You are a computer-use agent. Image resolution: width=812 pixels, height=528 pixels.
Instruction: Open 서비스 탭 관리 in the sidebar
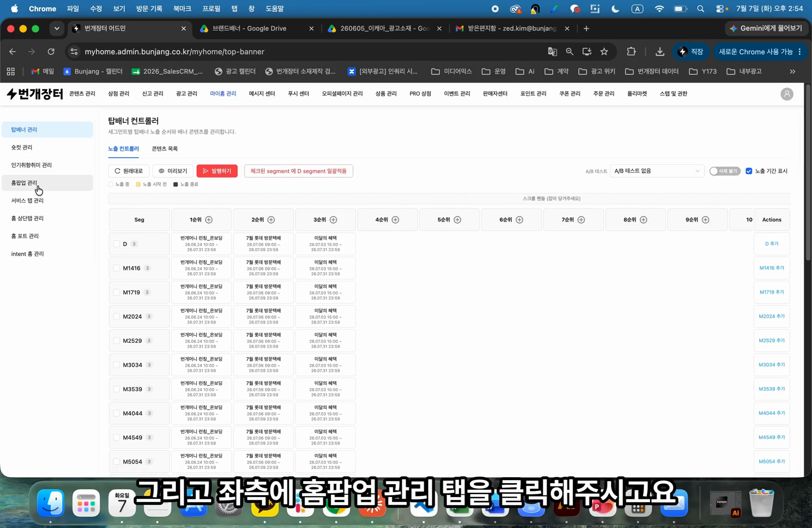[x=47, y=200]
